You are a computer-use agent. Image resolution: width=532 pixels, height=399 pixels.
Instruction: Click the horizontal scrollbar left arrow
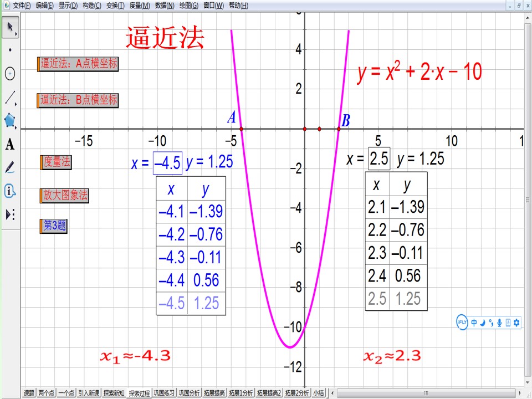[332, 393]
